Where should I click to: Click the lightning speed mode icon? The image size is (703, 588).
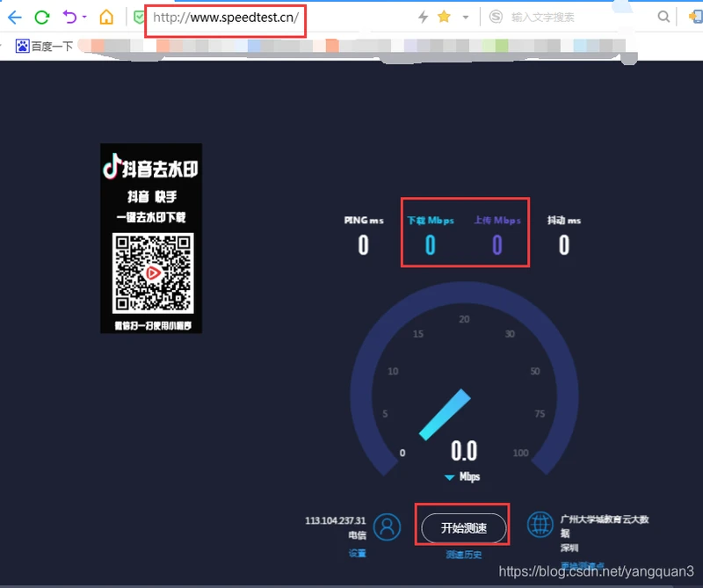pos(423,17)
